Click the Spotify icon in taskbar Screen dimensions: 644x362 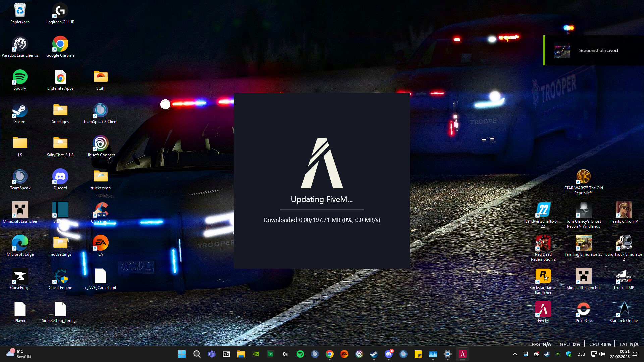point(300,354)
